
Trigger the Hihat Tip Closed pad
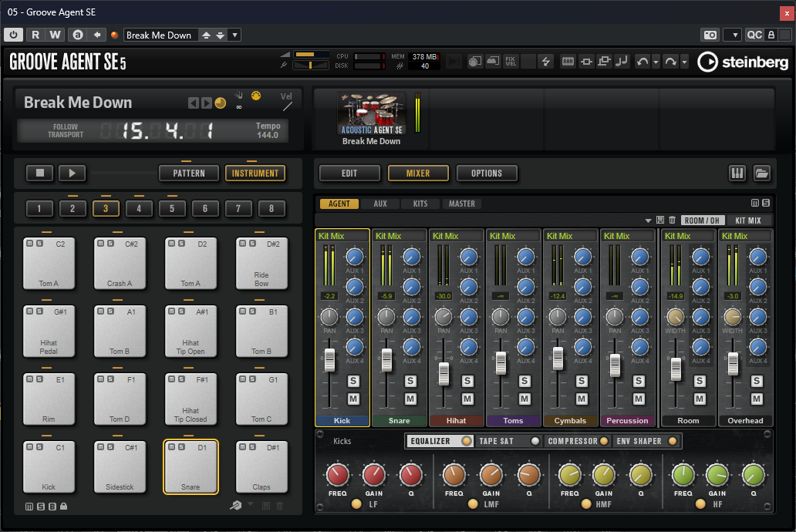tap(191, 399)
